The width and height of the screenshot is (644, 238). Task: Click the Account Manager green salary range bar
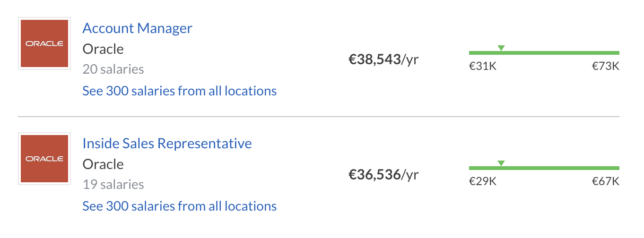click(x=544, y=52)
